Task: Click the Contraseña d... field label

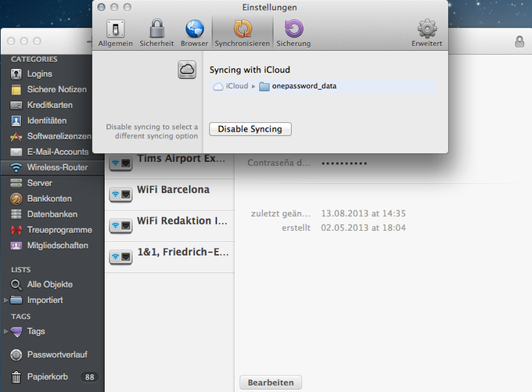Action: pos(279,163)
